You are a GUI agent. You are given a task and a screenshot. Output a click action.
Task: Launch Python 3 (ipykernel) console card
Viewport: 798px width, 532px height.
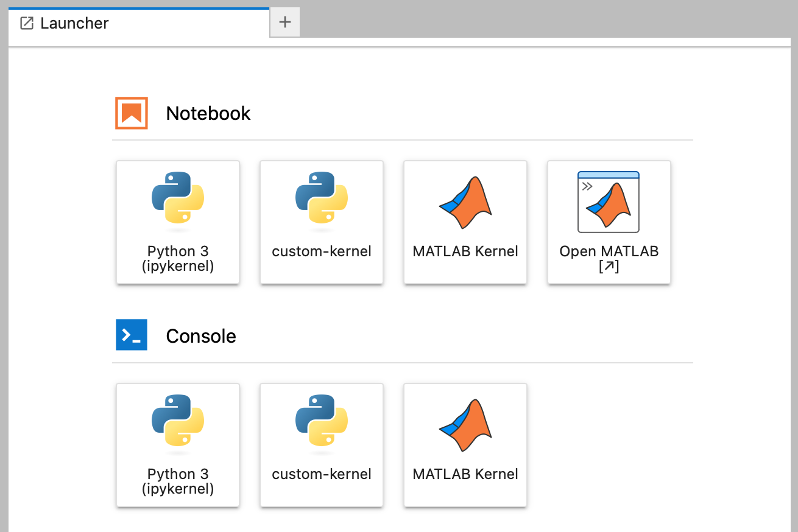[x=178, y=445]
